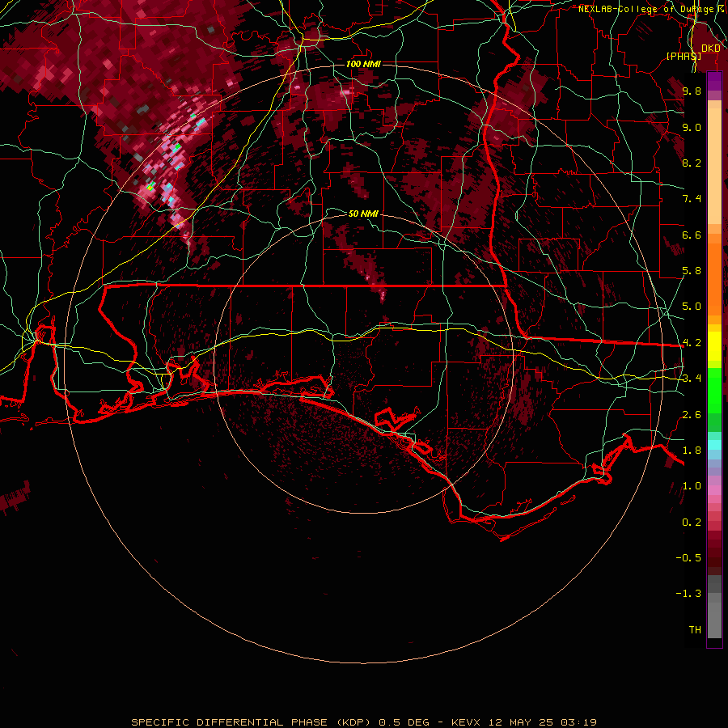This screenshot has height=728, width=728.
Task: Select the 5.8 scale label
Action: 692,271
